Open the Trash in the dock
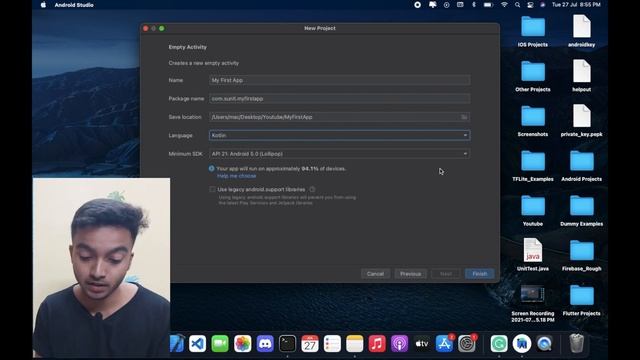The image size is (640, 360). 576,343
